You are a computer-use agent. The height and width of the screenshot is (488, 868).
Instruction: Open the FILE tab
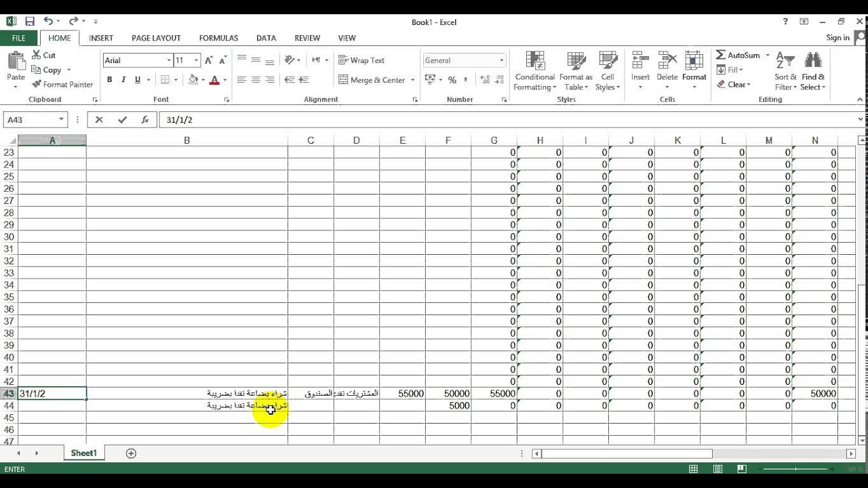pyautogui.click(x=18, y=38)
